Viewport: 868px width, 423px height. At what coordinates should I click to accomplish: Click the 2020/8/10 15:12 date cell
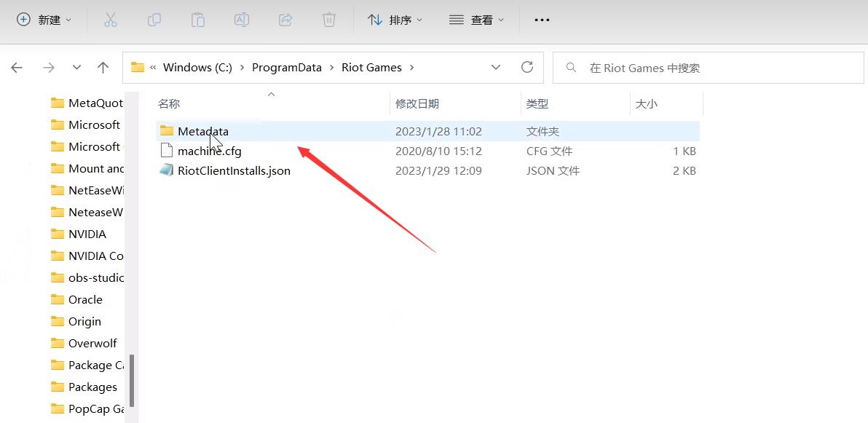[438, 151]
